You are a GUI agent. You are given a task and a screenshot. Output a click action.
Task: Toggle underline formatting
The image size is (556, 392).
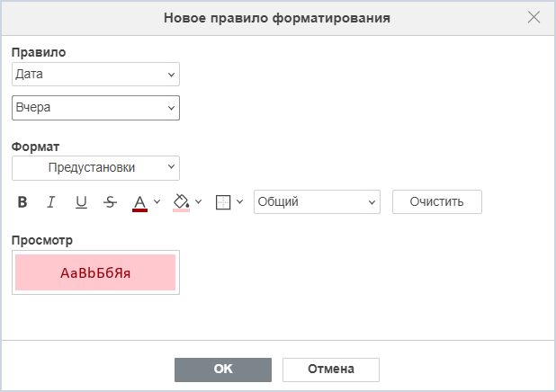click(x=81, y=202)
